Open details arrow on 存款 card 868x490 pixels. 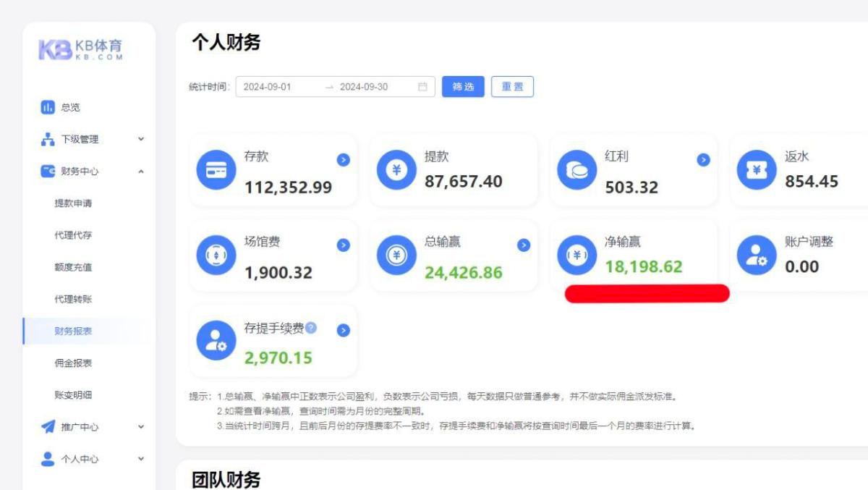pos(344,160)
